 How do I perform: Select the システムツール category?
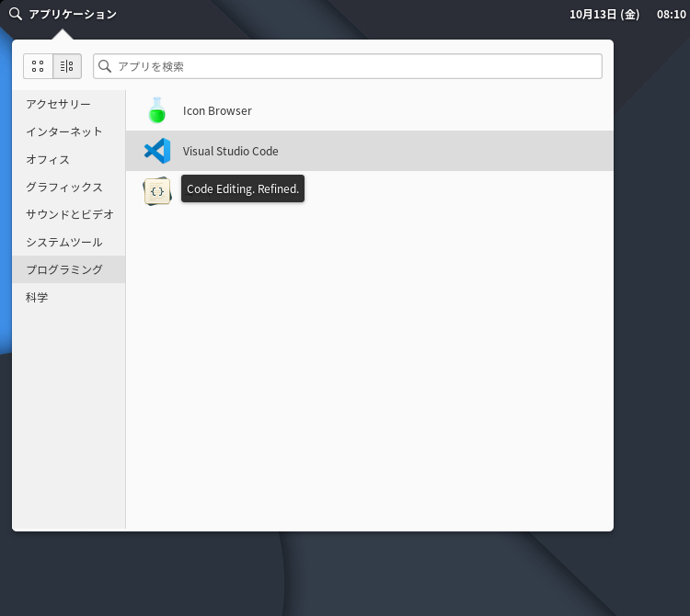(x=69, y=243)
